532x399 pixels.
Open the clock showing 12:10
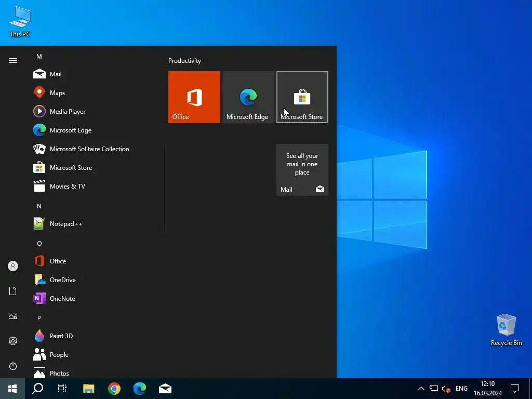pyautogui.click(x=488, y=389)
